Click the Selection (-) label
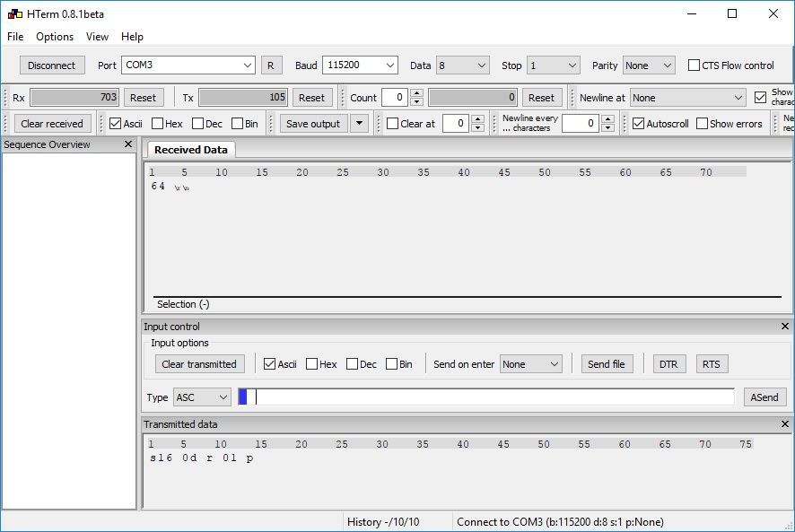The image size is (795, 532). [x=183, y=304]
